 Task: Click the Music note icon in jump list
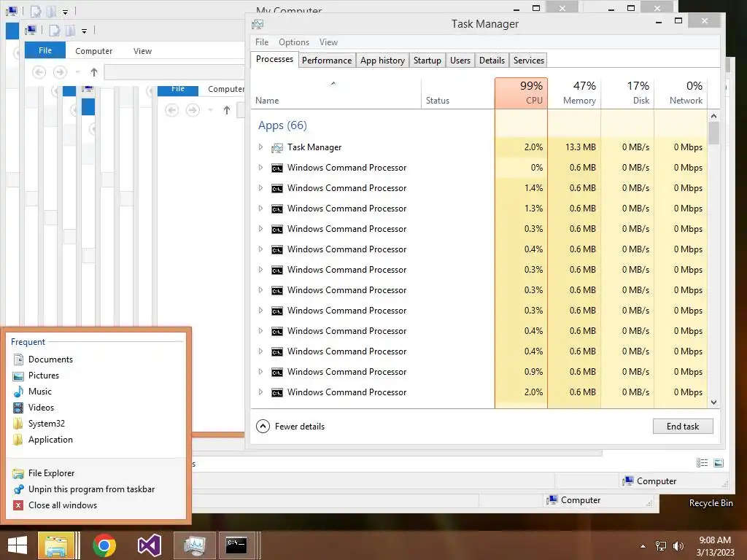point(18,392)
